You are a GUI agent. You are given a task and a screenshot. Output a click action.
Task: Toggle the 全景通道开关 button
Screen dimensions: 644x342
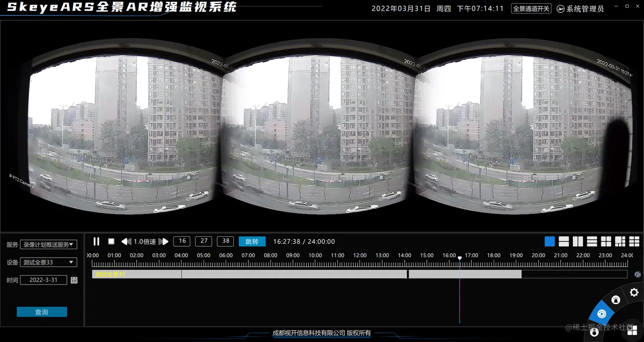[x=531, y=9]
